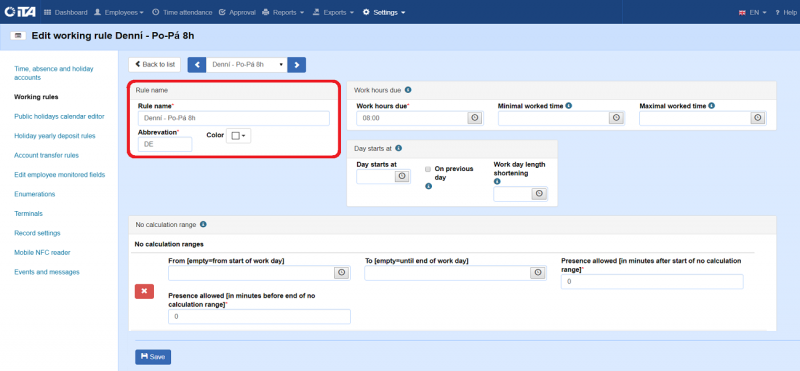Viewport: 800px width, 371px height.
Task: Click Presence allowed before end field
Action: point(259,316)
